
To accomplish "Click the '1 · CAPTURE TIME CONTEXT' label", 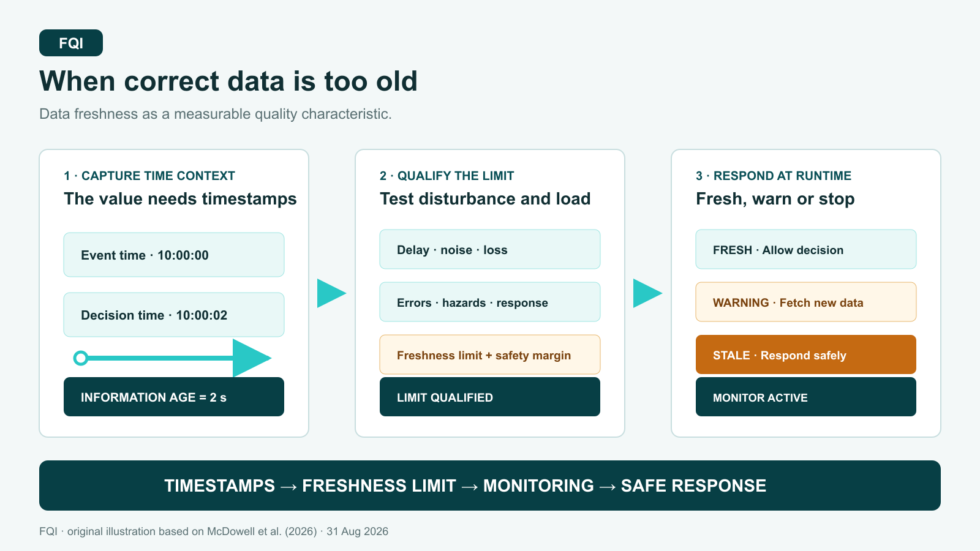I will point(149,176).
